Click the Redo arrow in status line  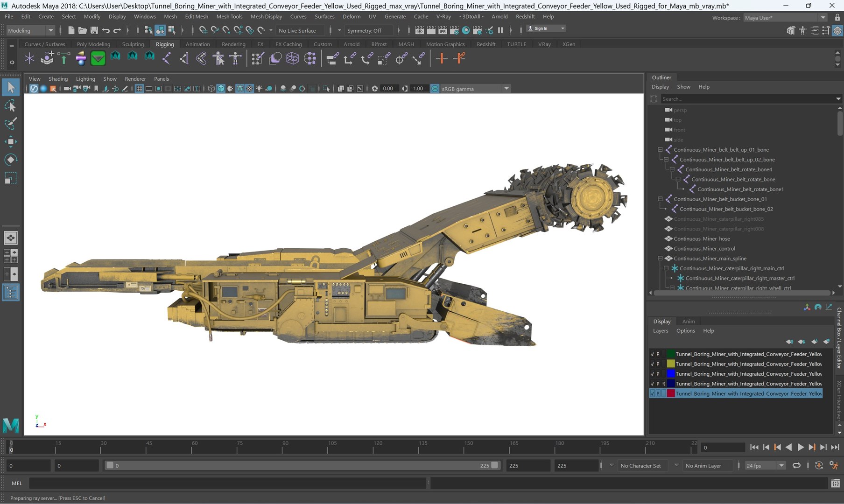[x=117, y=30]
